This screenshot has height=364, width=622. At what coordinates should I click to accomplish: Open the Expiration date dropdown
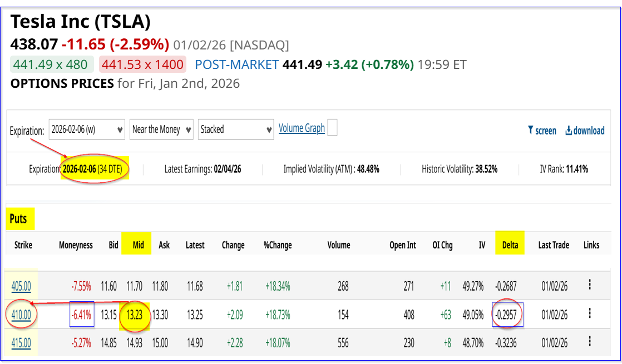click(87, 129)
